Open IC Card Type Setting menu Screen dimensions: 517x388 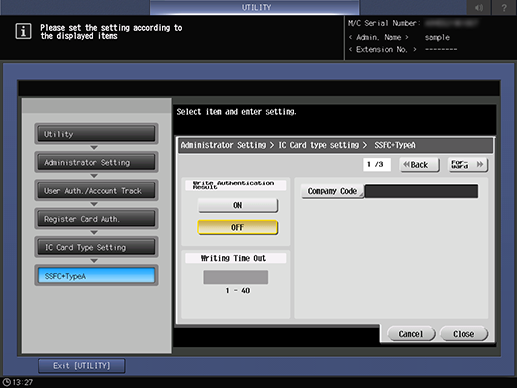[96, 247]
